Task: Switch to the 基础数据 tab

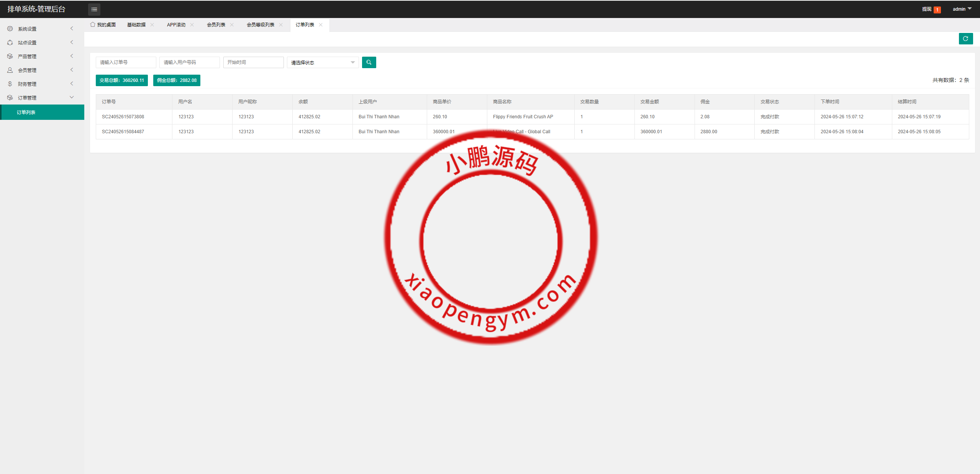Action: [x=136, y=25]
